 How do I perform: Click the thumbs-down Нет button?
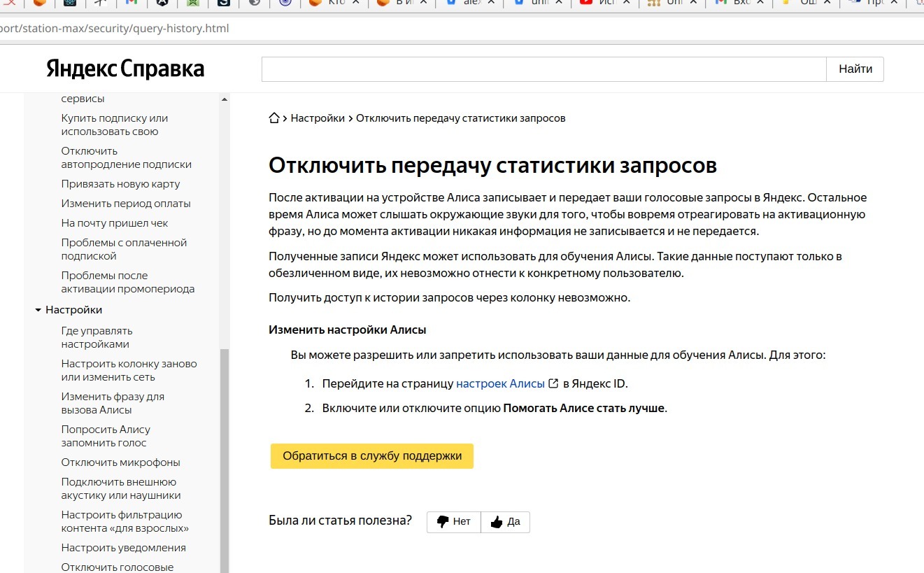point(453,522)
